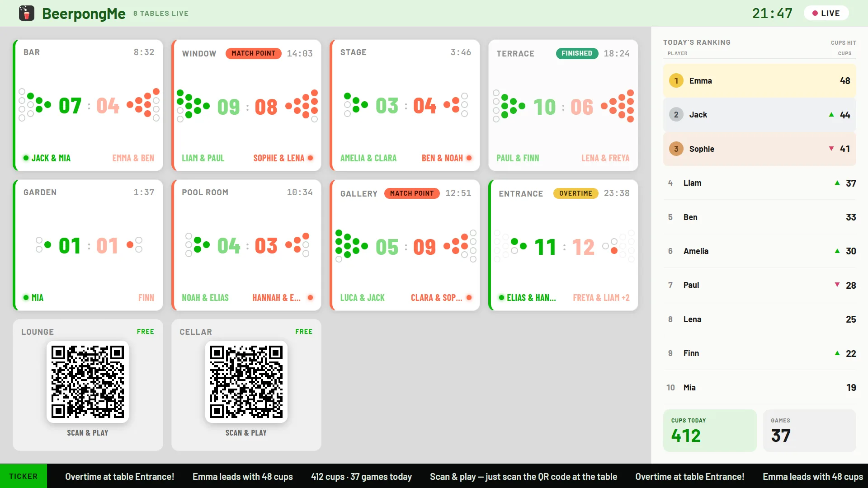868x488 pixels.
Task: Click the green cup rack on Window table
Action: 193,106
